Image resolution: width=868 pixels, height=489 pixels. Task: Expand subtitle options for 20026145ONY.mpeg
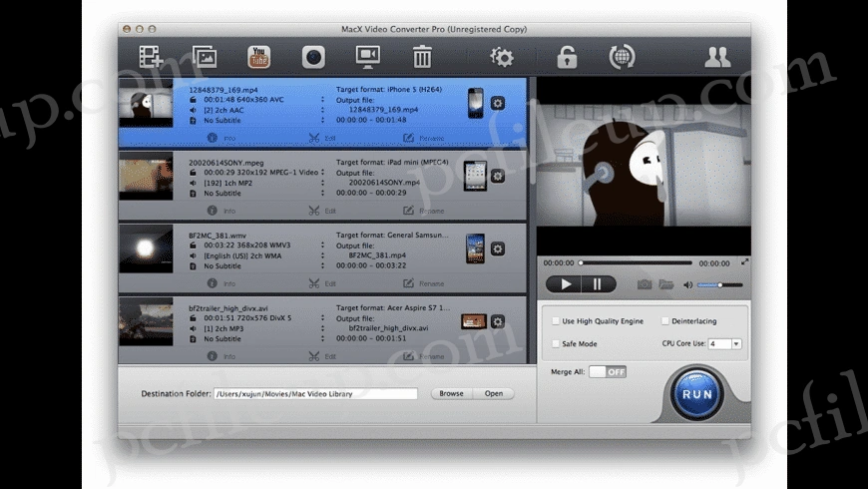[x=322, y=193]
